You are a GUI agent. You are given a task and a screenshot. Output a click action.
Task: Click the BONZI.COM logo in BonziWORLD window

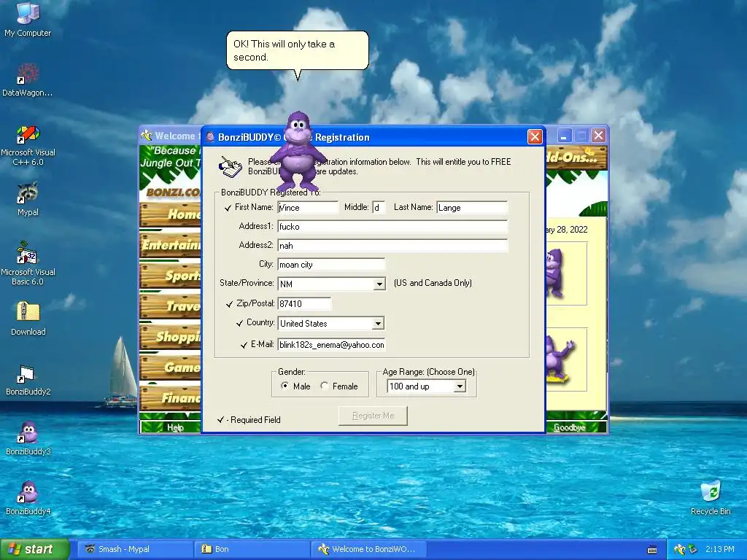172,192
